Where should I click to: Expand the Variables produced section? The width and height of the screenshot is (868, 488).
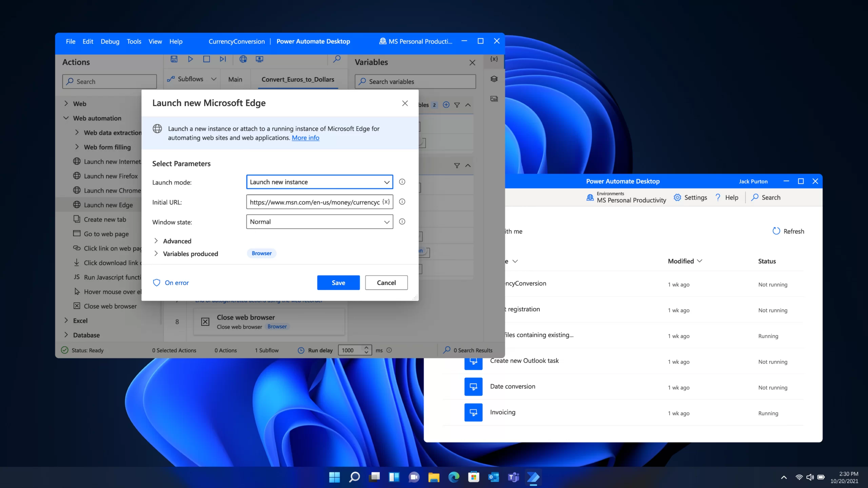coord(156,253)
